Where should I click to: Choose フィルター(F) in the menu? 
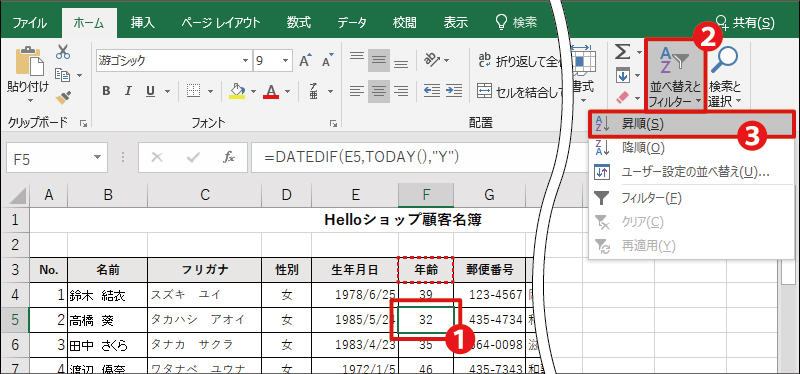point(691,197)
